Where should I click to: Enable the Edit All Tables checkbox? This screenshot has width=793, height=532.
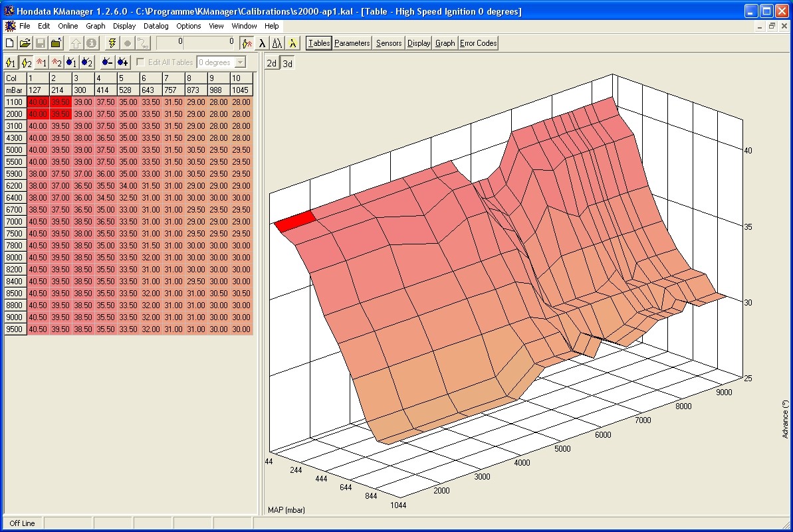140,62
